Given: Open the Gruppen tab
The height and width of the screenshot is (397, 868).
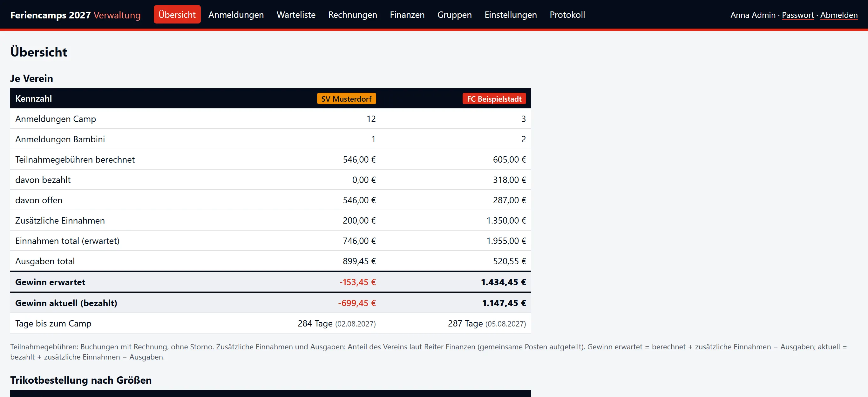Looking at the screenshot, I should coord(454,15).
